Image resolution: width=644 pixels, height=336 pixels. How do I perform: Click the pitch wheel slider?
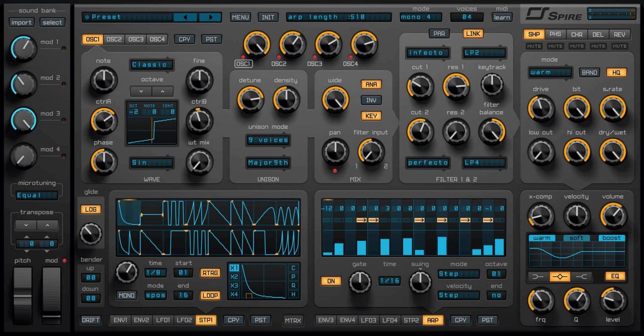22,295
